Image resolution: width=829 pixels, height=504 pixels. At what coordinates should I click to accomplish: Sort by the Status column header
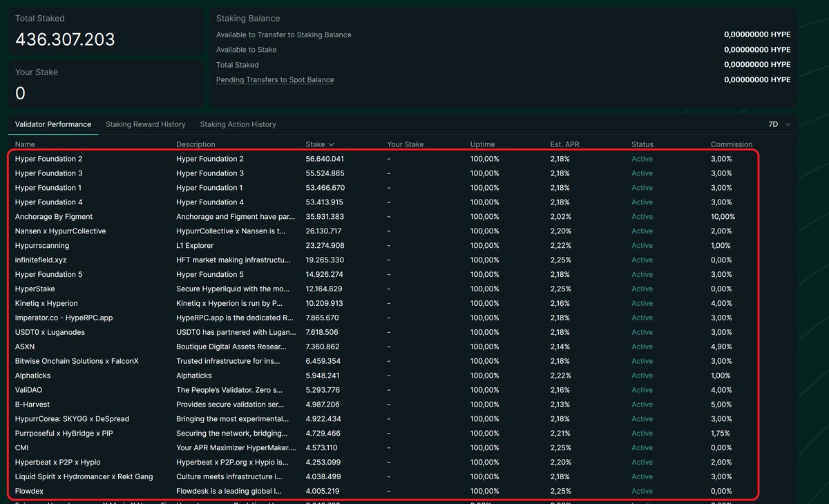(x=642, y=144)
